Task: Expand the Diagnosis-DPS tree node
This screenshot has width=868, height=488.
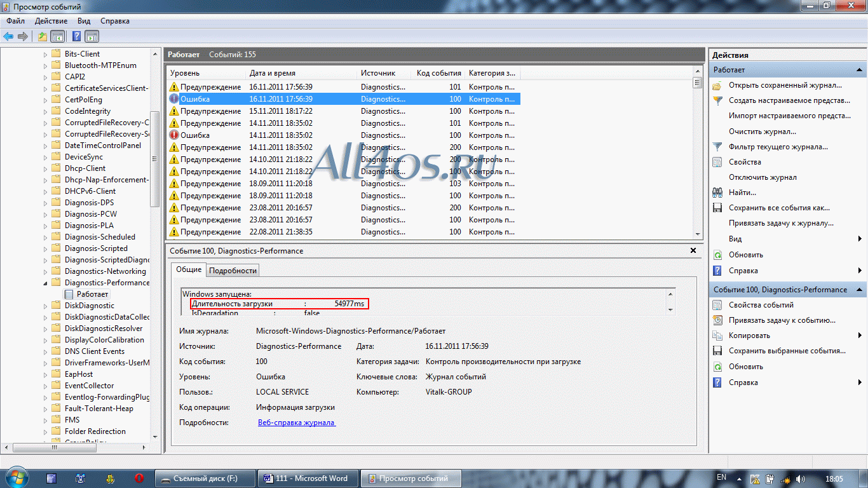Action: tap(45, 203)
